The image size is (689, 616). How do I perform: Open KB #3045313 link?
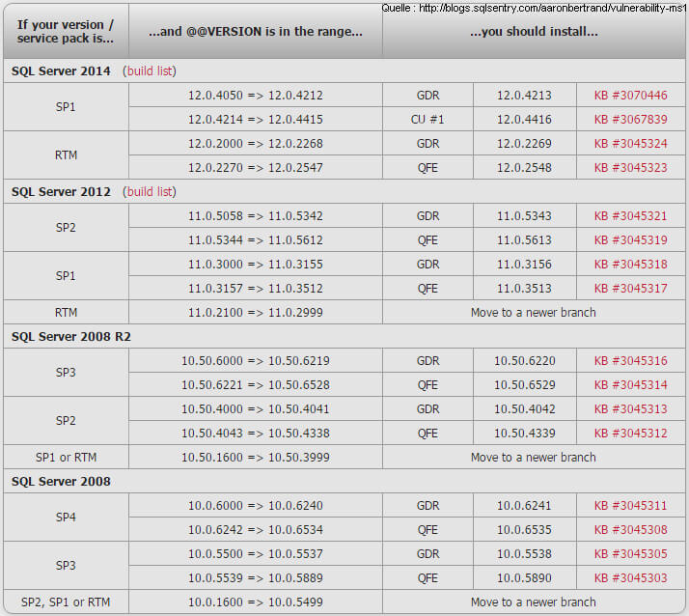pos(630,409)
